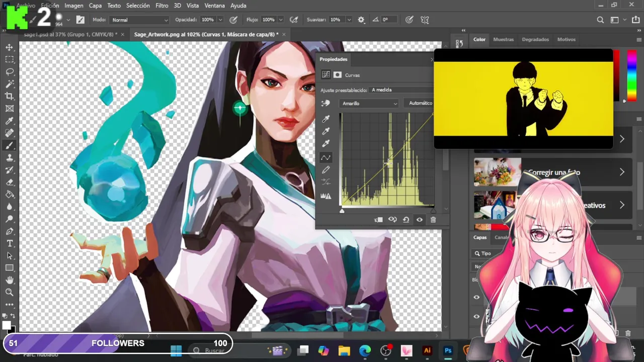This screenshot has height=362, width=644.
Task: Click the search magnifier in options bar
Action: tap(600, 20)
